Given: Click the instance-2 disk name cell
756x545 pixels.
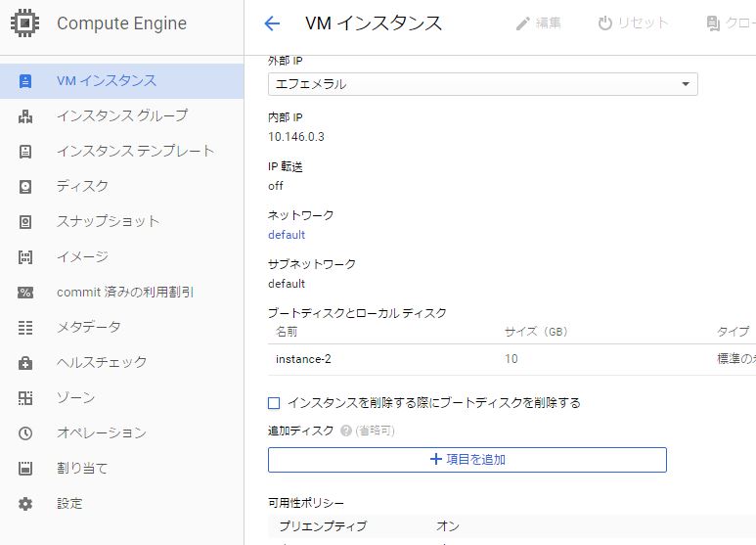Looking at the screenshot, I should [x=303, y=359].
